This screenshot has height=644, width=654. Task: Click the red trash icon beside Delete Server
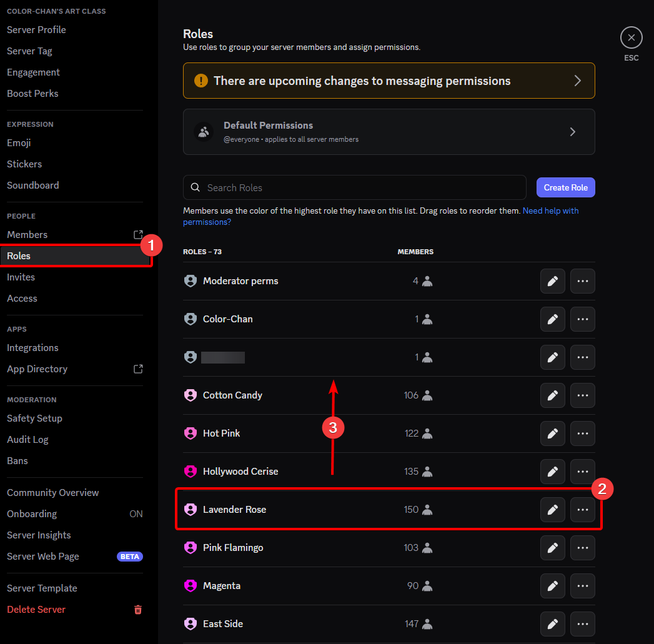click(x=138, y=610)
